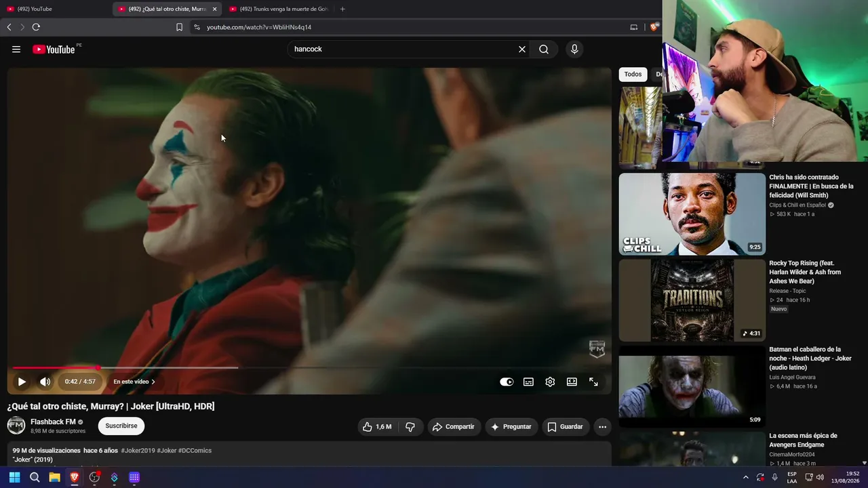Open 'La escena más épica de Avengers Endgame'
Screen dimensions: 868x488
(x=803, y=441)
